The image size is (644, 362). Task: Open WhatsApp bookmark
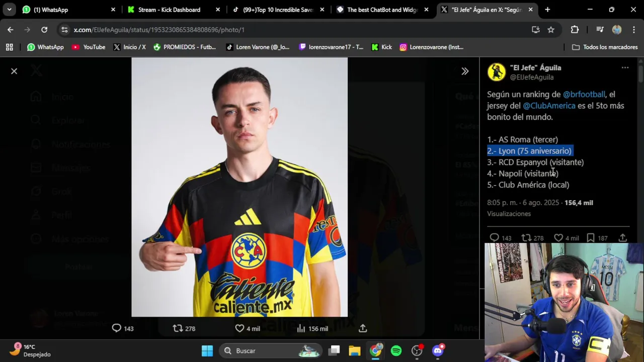(x=45, y=47)
